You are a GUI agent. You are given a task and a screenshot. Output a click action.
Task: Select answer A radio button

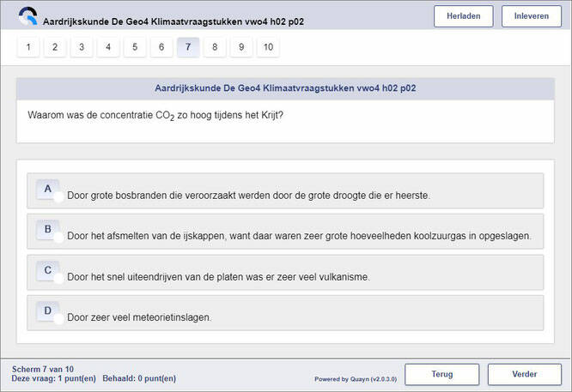(x=58, y=196)
